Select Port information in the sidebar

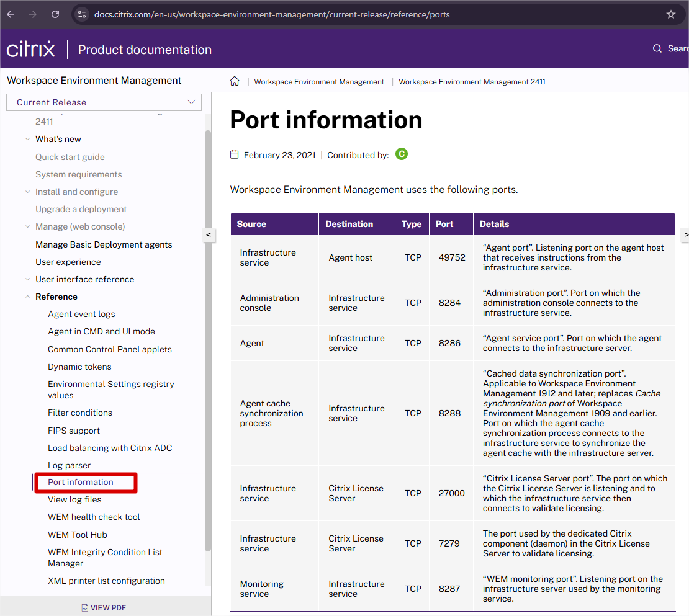(x=81, y=482)
